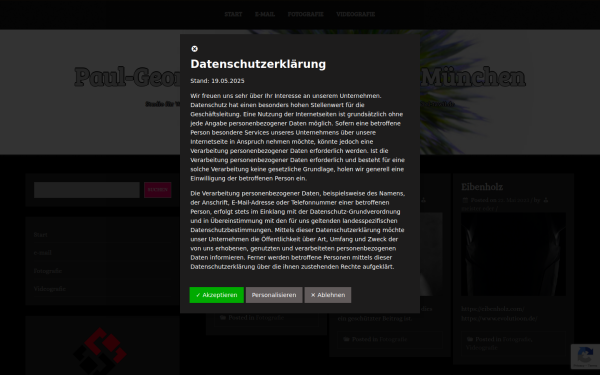
Task: Click the Personalisieren button
Action: [x=274, y=295]
